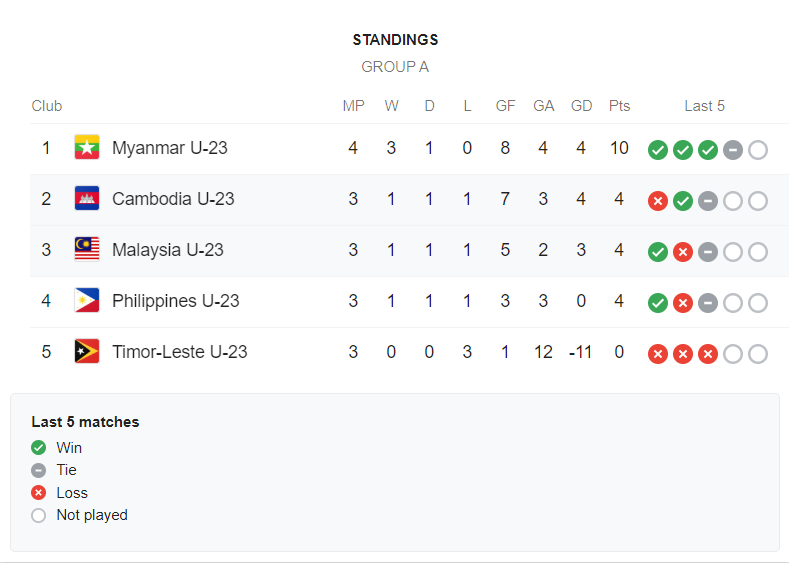Click the Malaysia U-23 flag icon
Screen dimensions: 789x563
pos(87,249)
